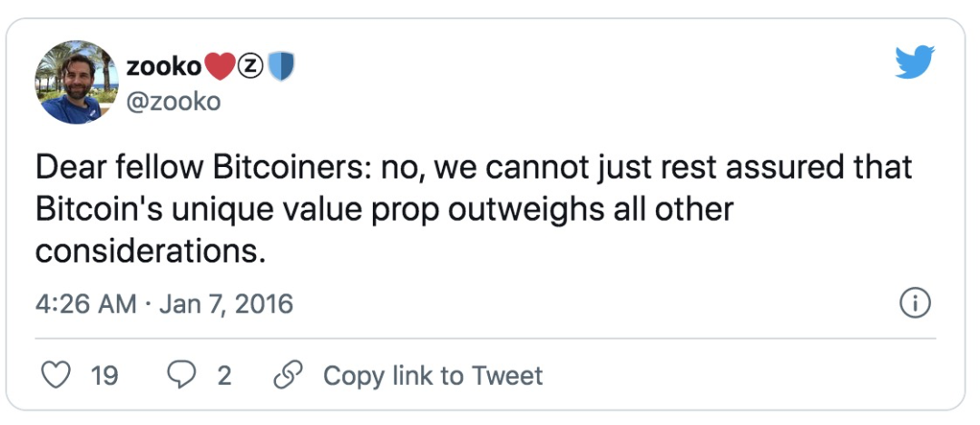Click the Jan 7, 2016 date
The width and height of the screenshot is (980, 425).
point(226,304)
